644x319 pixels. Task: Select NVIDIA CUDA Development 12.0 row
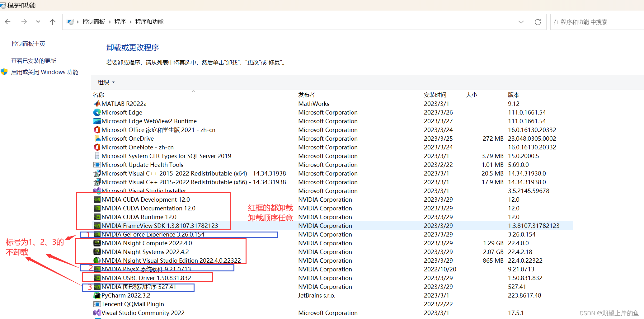click(332, 199)
